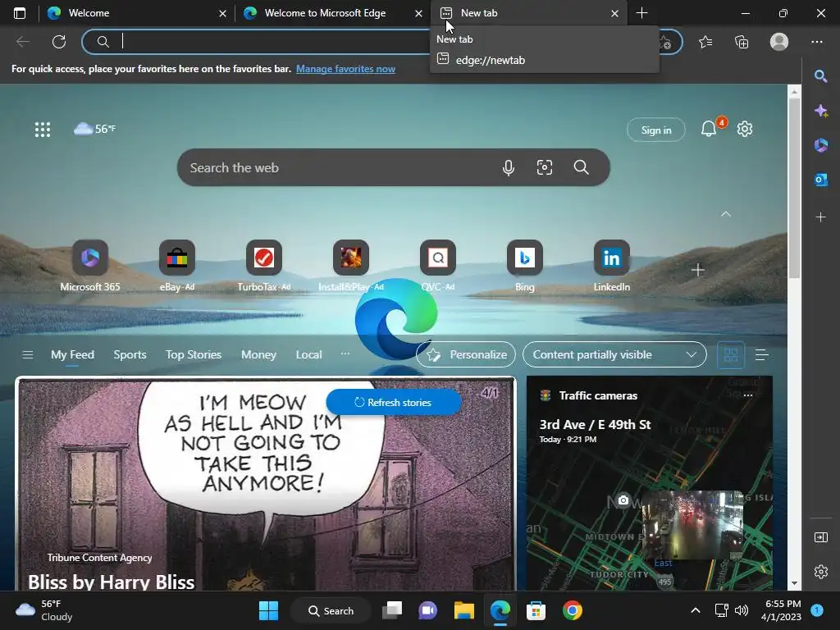Open a new tab with plus button
This screenshot has width=840, height=630.
click(x=641, y=13)
